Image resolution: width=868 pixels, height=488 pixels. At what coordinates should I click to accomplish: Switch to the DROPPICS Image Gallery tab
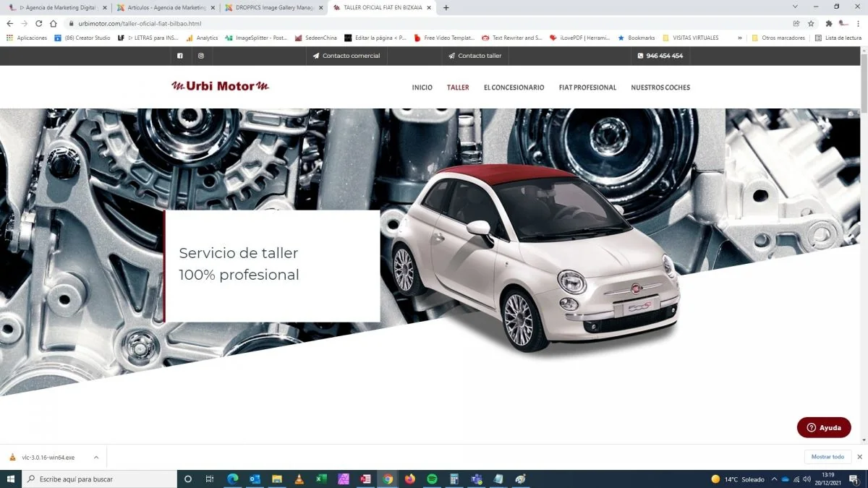(x=273, y=7)
